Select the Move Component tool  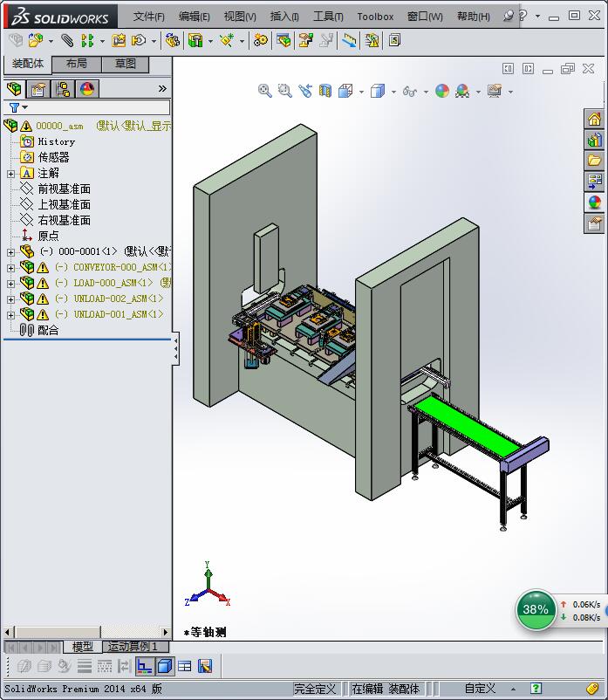pos(139,41)
